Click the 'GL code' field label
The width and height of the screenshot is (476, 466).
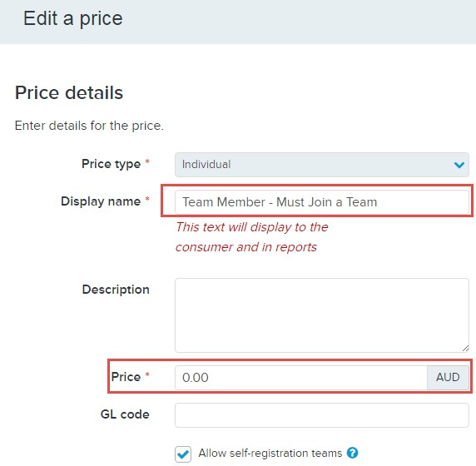click(125, 414)
